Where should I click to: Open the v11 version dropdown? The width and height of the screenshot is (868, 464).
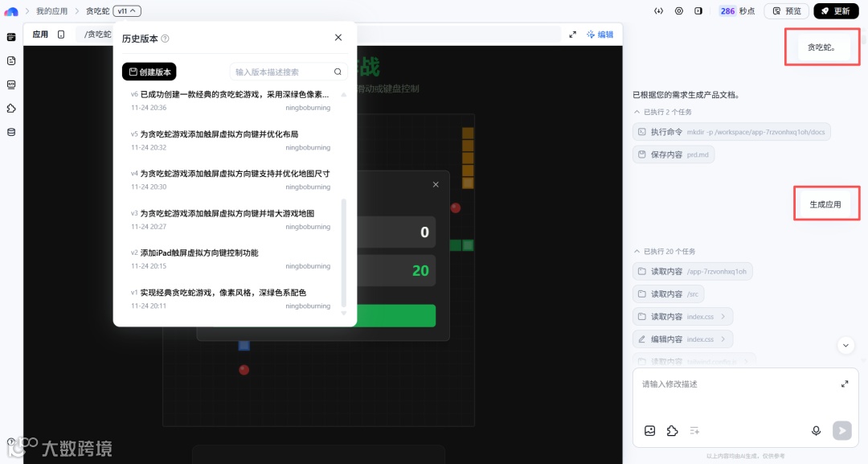click(x=127, y=11)
